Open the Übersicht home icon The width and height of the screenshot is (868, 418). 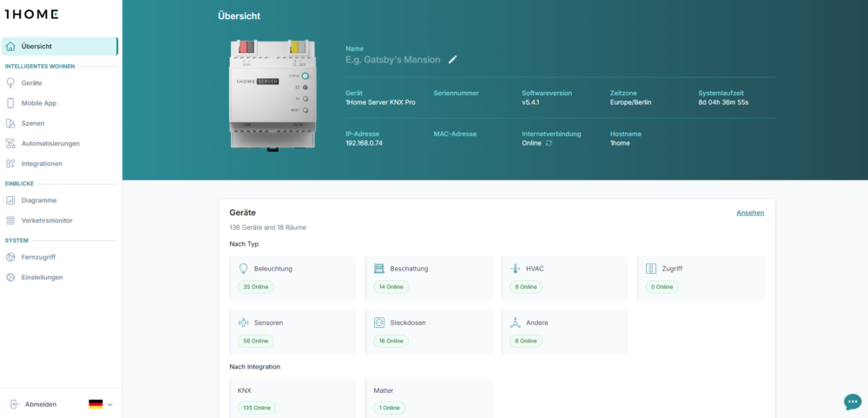10,47
